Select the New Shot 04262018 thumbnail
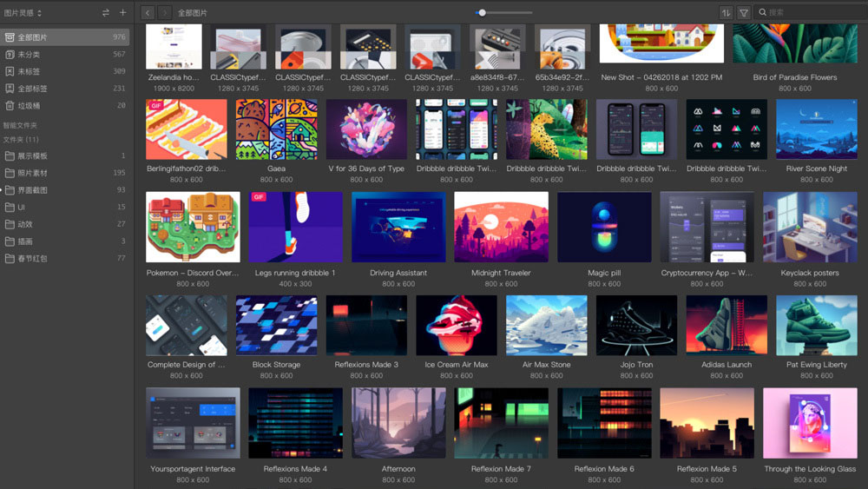This screenshot has width=868, height=489. click(x=661, y=43)
